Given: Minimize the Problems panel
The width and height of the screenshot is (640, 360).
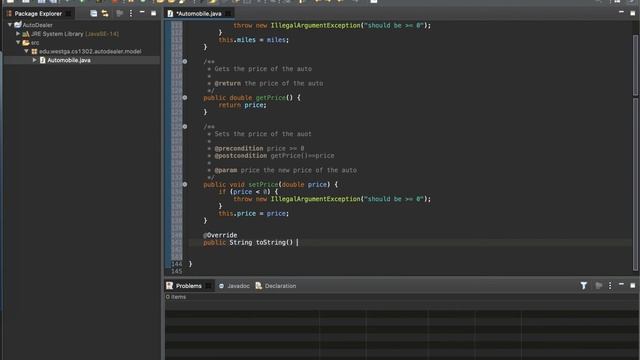Looking at the screenshot, I should point(621,284).
